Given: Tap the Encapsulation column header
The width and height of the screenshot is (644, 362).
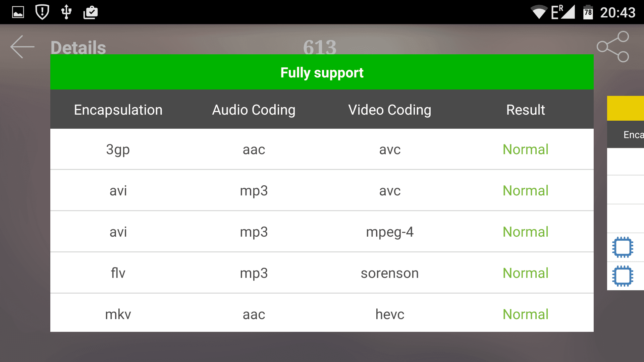Looking at the screenshot, I should tap(118, 110).
